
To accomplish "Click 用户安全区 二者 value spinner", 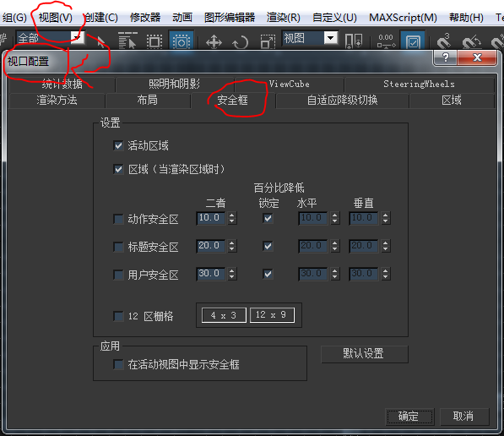I will (232, 274).
